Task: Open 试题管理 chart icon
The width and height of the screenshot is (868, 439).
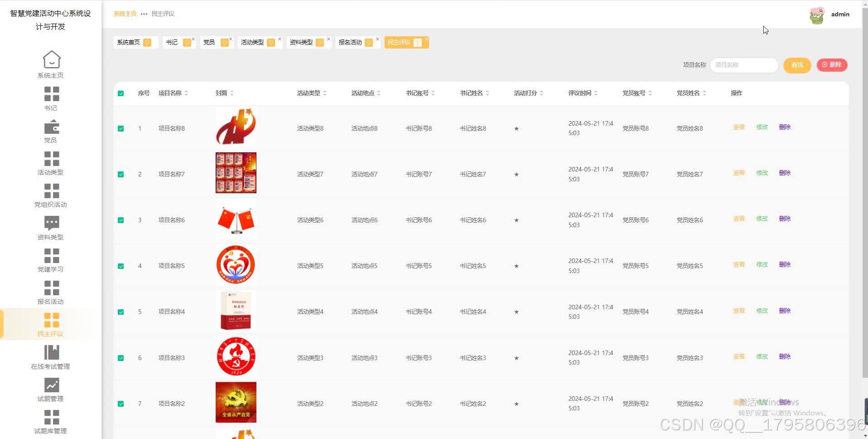Action: (51, 385)
